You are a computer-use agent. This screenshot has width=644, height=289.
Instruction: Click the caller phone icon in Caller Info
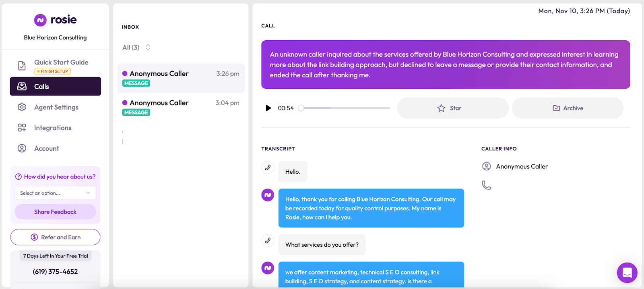pyautogui.click(x=486, y=185)
